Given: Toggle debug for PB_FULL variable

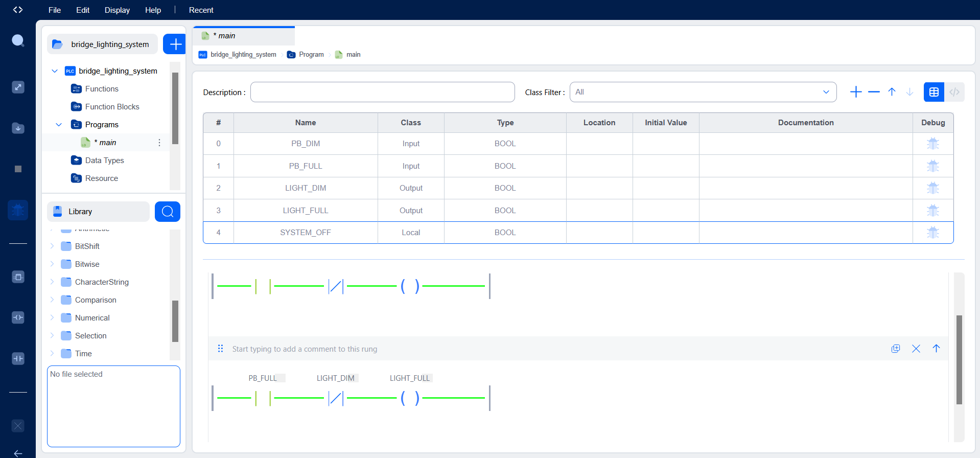Looking at the screenshot, I should click(933, 166).
